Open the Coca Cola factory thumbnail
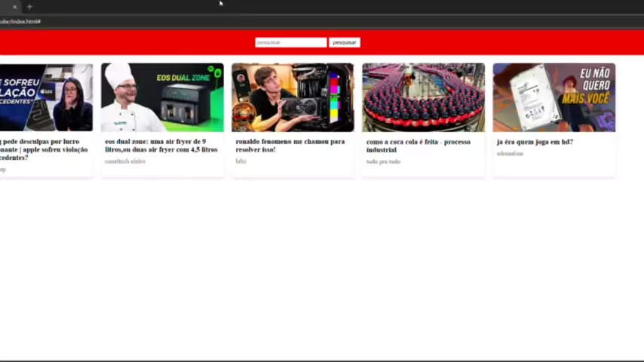The height and width of the screenshot is (362, 644). [423, 97]
